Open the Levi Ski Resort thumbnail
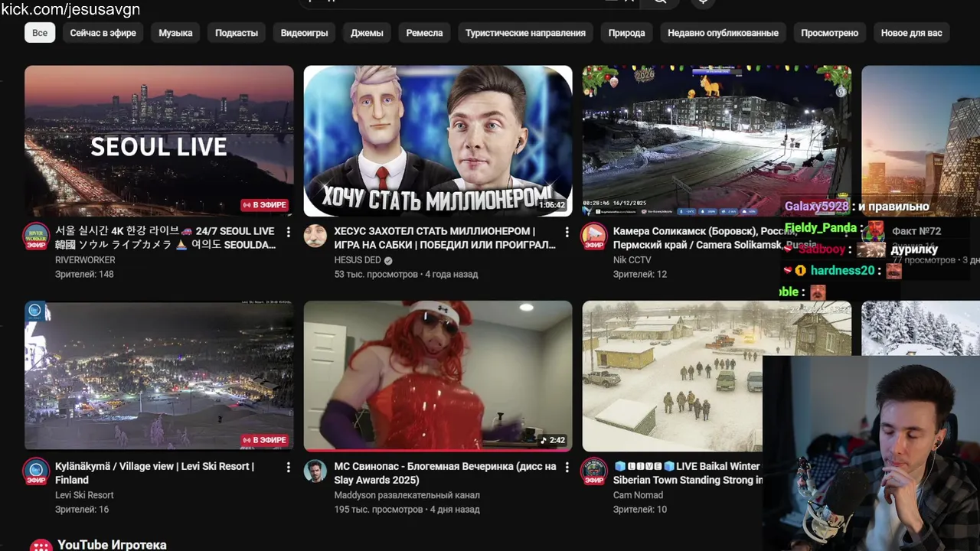The image size is (980, 551). pos(159,376)
